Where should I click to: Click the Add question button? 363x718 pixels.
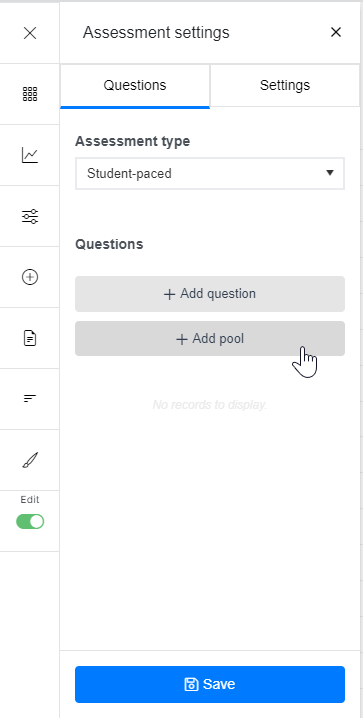click(x=210, y=294)
